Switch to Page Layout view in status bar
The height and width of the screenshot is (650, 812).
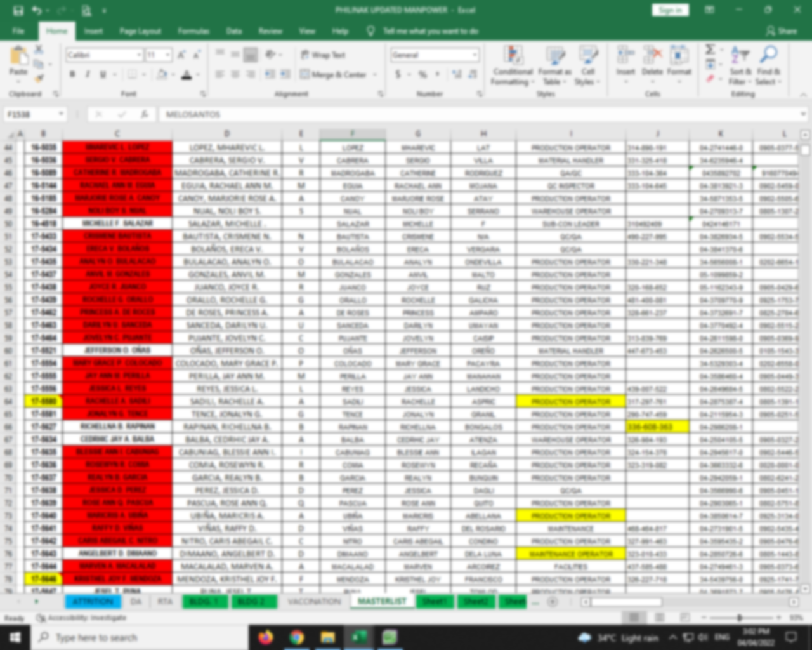pos(660,617)
